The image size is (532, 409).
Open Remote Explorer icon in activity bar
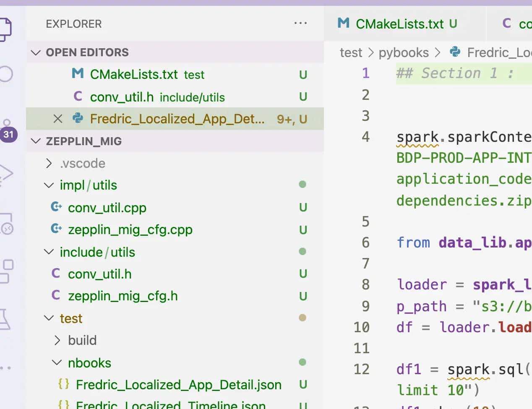tap(7, 224)
